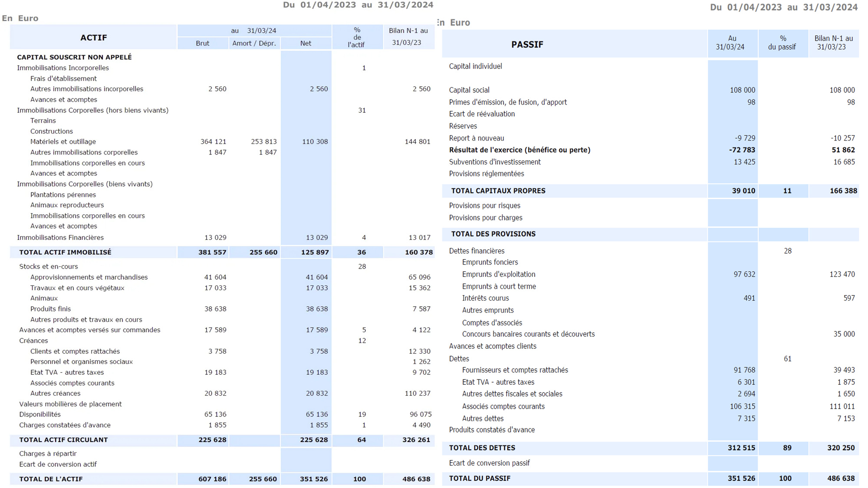Click Emprunts d'exploitation value 97 632
This screenshot has width=868, height=488.
coord(744,275)
